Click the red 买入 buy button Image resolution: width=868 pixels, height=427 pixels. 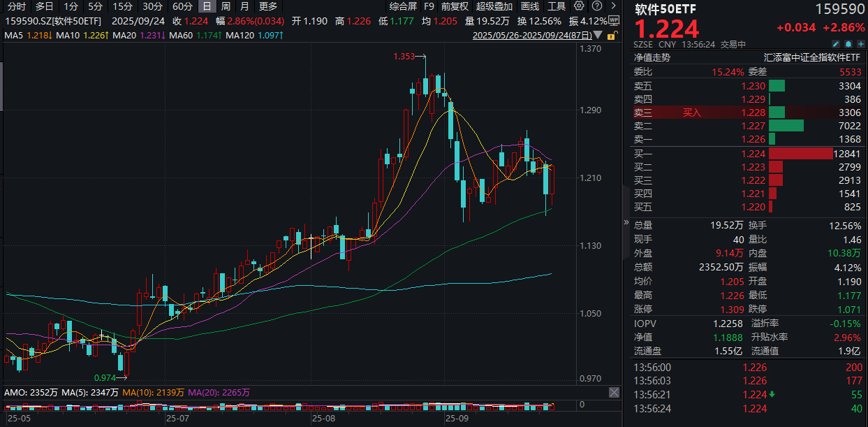tap(691, 112)
